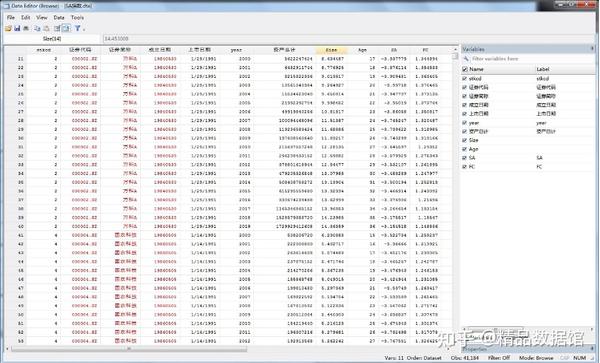Switch to Edit mode toolbar icon
Viewport: 600px width, 363px height.
pyautogui.click(x=57, y=28)
